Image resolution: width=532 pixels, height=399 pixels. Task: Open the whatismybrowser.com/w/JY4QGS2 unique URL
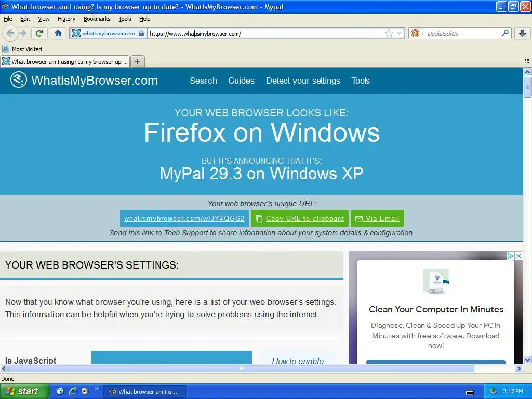click(184, 218)
